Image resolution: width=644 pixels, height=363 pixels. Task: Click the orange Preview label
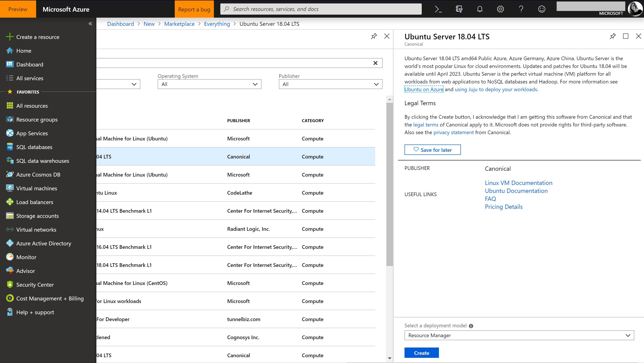18,9
